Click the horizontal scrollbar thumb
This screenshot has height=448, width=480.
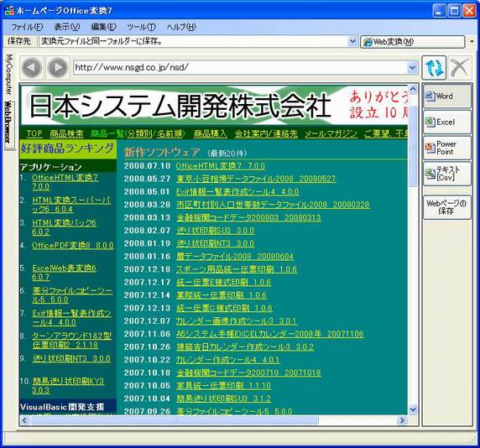(175, 420)
